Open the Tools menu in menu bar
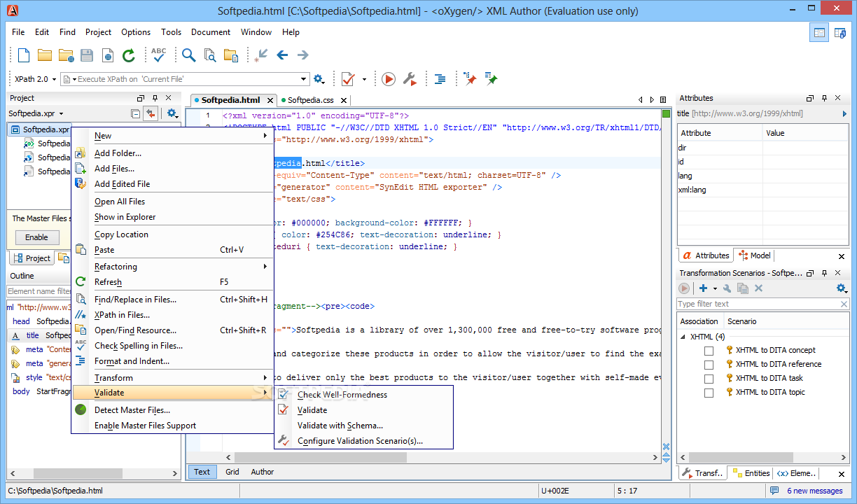 [x=171, y=32]
